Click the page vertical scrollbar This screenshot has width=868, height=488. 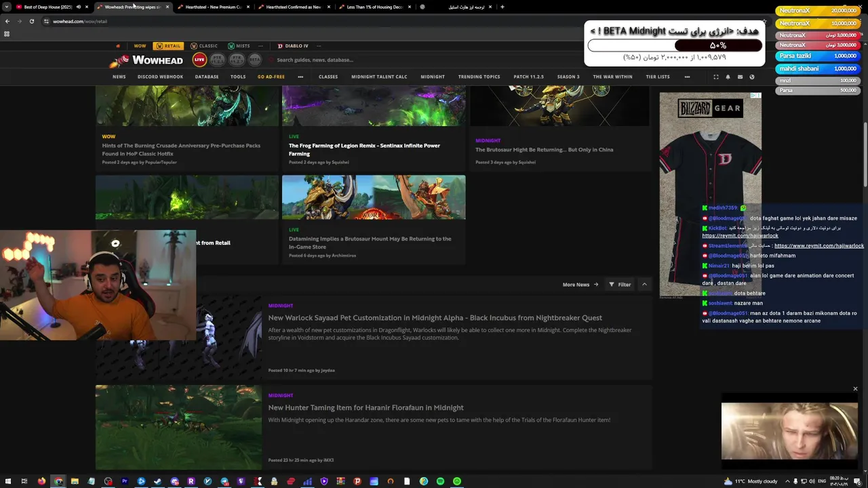click(865, 156)
